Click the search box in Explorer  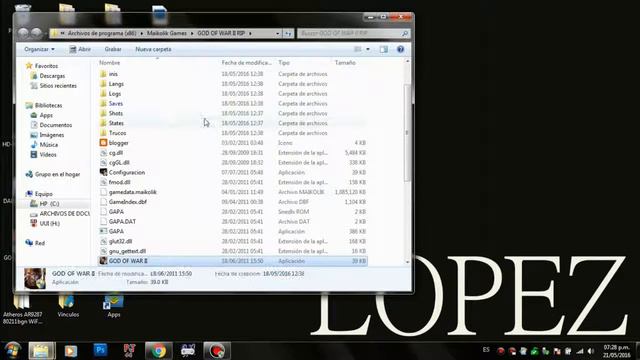pos(353,33)
